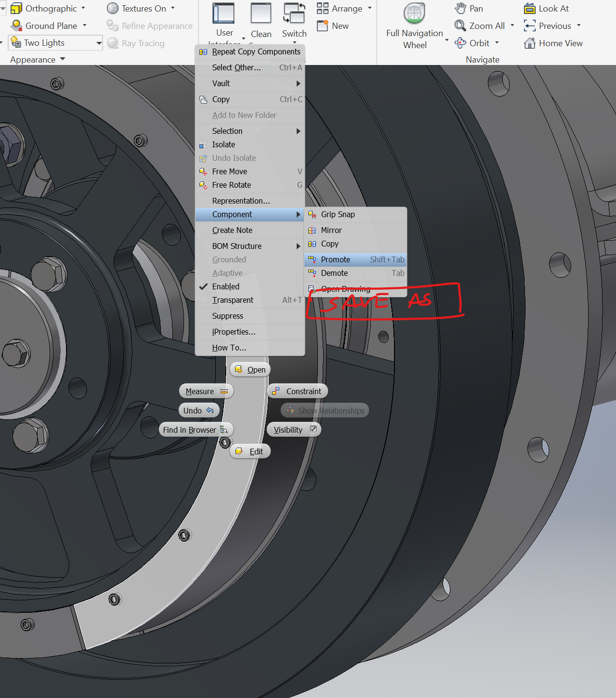This screenshot has height=698, width=616.
Task: Choose Representation from context menu
Action: (250, 201)
